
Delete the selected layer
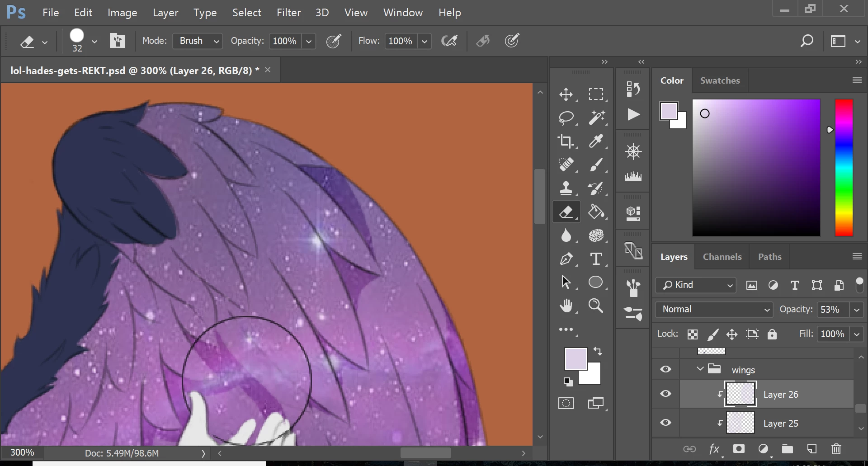836,449
